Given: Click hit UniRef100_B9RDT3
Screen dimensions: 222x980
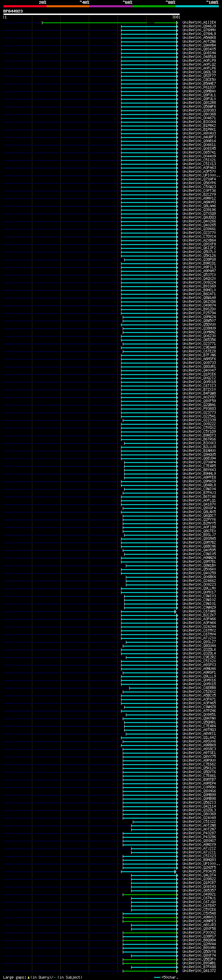Looking at the screenshot, I should [x=199, y=436].
